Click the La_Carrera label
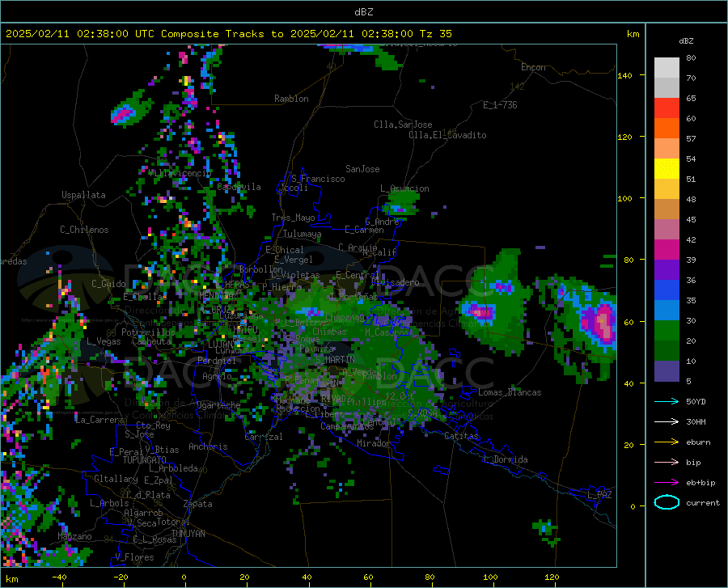 pyautogui.click(x=99, y=420)
